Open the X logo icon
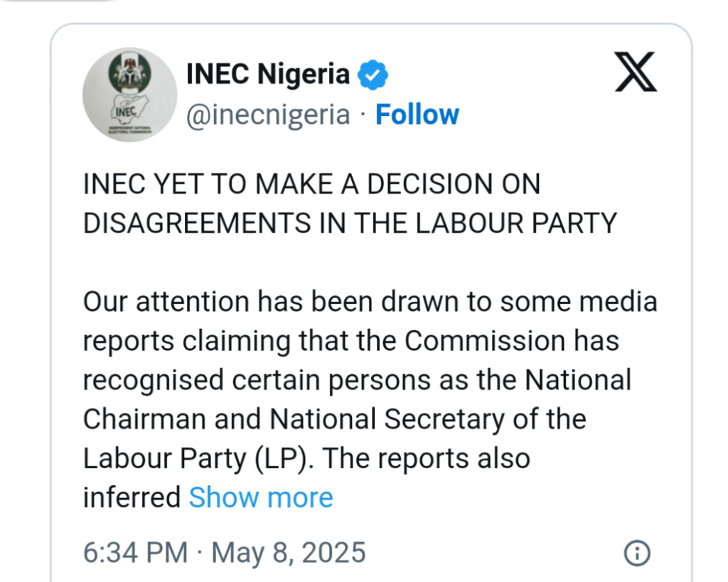This screenshot has height=582, width=728. coord(636,73)
